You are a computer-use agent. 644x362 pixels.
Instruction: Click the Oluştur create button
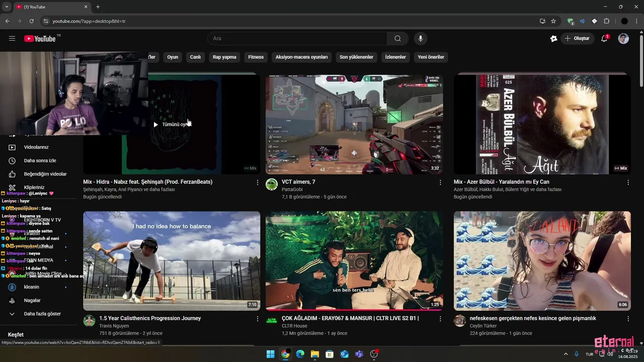pyautogui.click(x=578, y=39)
